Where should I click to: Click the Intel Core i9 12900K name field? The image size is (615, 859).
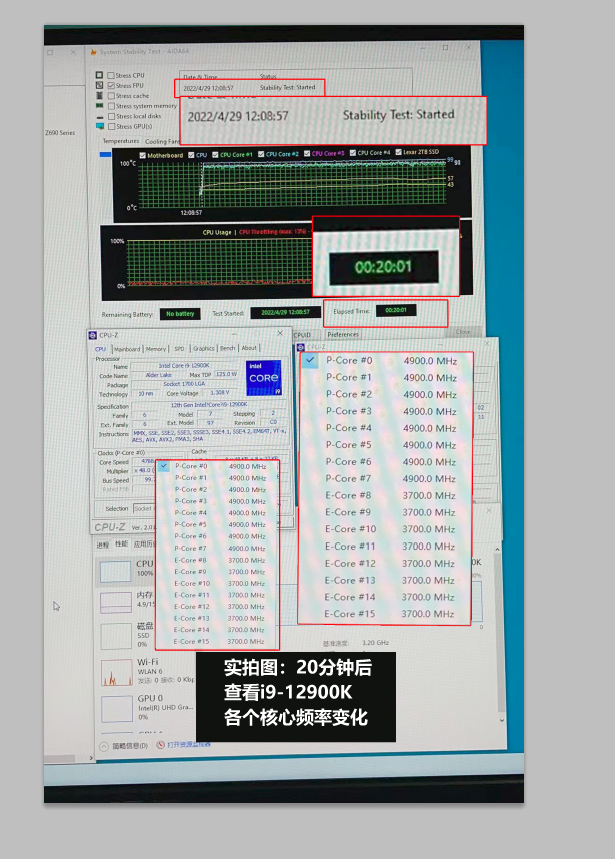click(x=185, y=365)
